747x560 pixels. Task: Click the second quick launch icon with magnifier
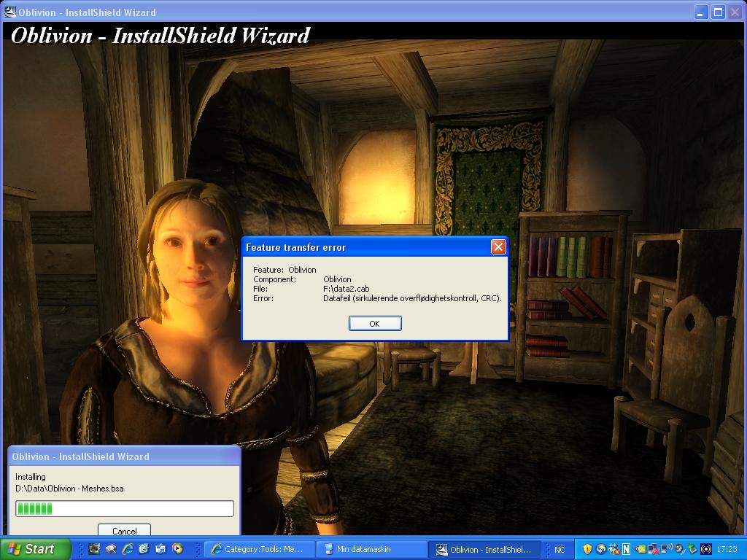click(x=111, y=549)
